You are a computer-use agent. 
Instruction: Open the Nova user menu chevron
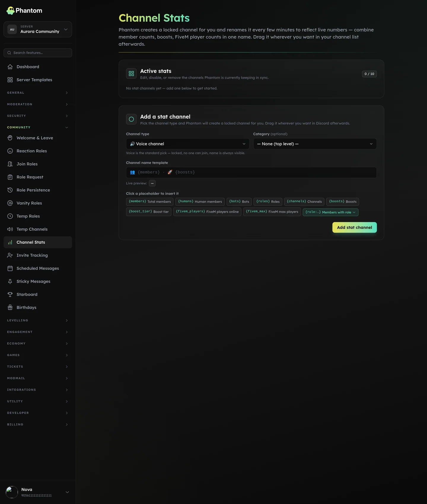(x=67, y=492)
